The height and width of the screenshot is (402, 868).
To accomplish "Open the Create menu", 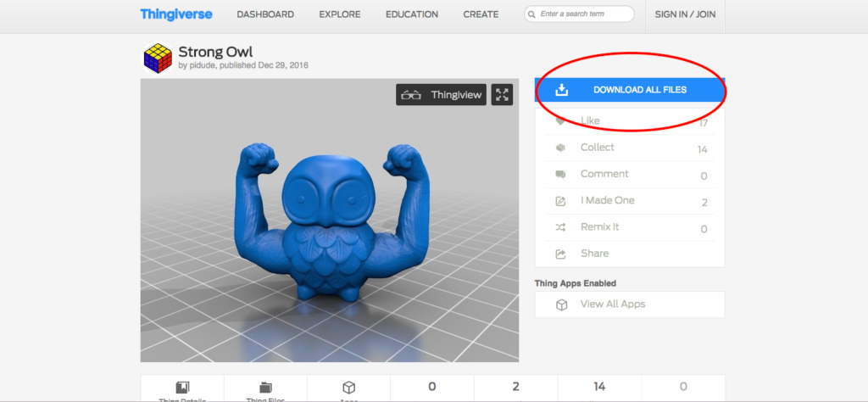I will (481, 15).
